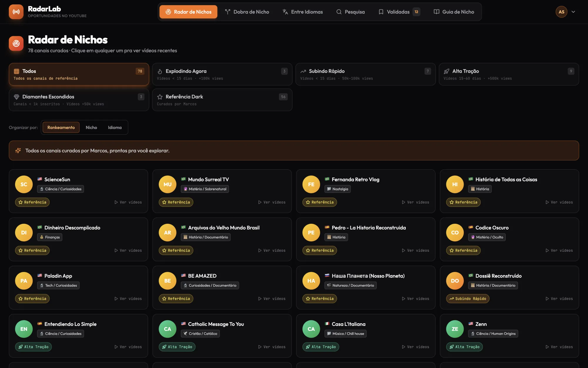Click Ver vídeos on Dossiê Reconstruído card

pos(559,299)
